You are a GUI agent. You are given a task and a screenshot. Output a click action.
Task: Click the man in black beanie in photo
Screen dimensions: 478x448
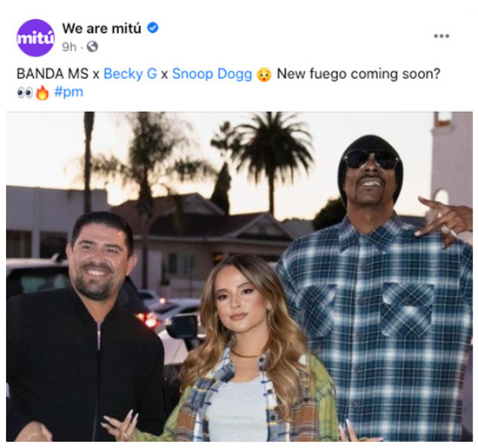(371, 170)
